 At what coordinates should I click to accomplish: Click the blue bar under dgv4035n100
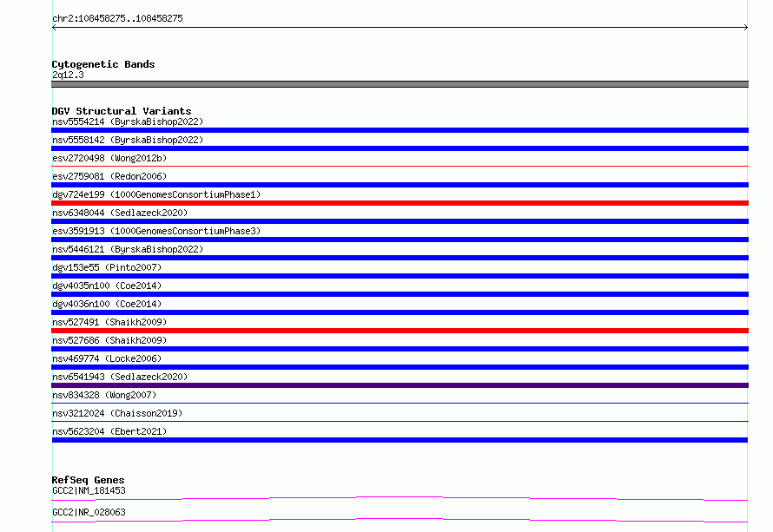pyautogui.click(x=400, y=294)
